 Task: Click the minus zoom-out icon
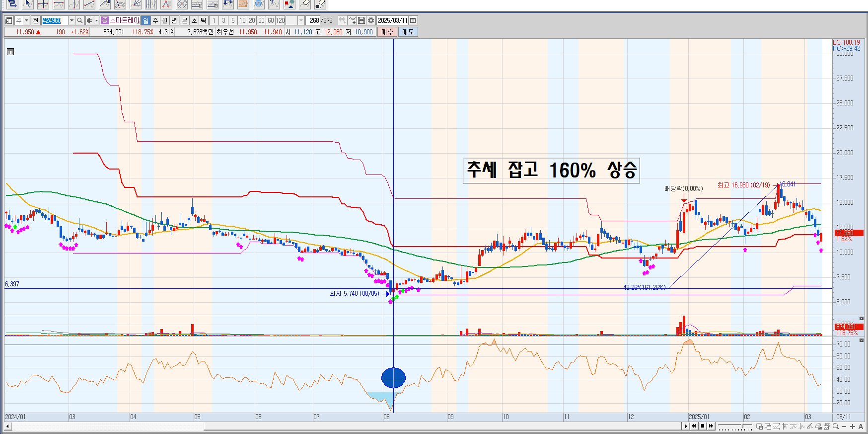(x=844, y=427)
